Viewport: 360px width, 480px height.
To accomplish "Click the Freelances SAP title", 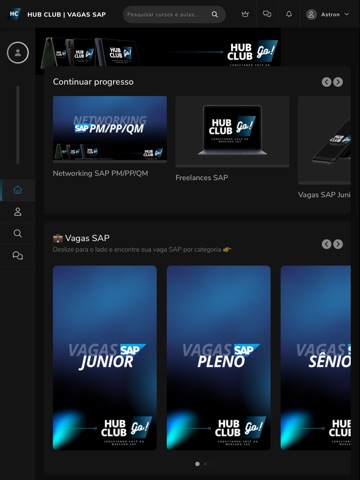I will point(202,178).
